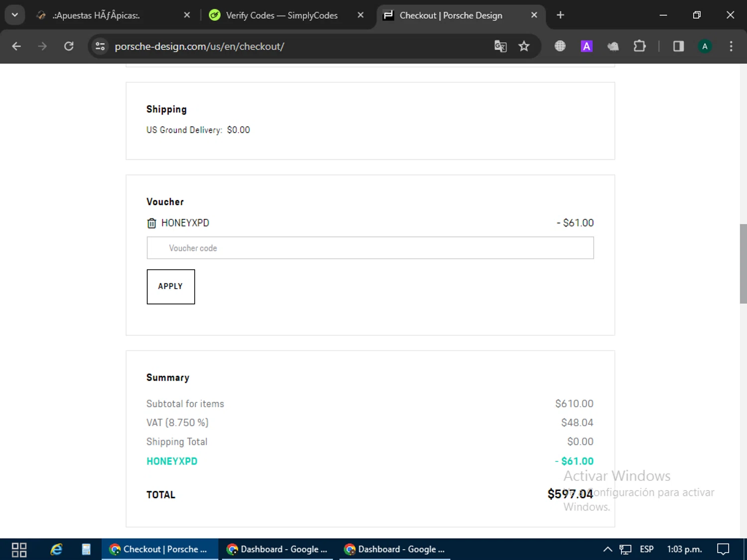The height and width of the screenshot is (560, 747).
Task: Click the address bar URL
Action: (199, 46)
